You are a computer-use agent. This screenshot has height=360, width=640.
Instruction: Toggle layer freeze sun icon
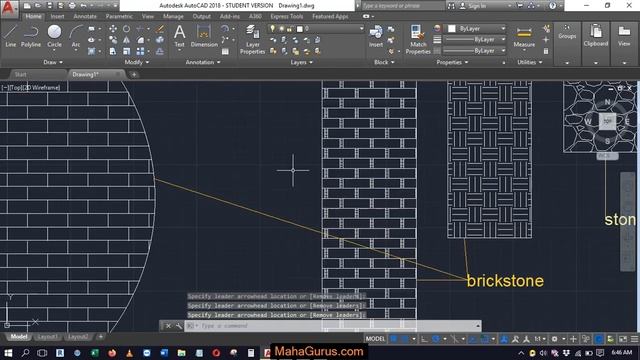281,29
